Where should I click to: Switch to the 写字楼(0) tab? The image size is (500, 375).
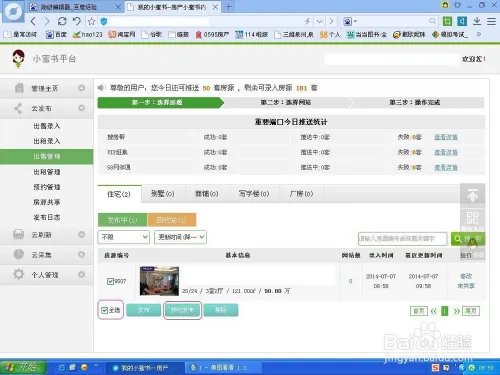coord(254,194)
